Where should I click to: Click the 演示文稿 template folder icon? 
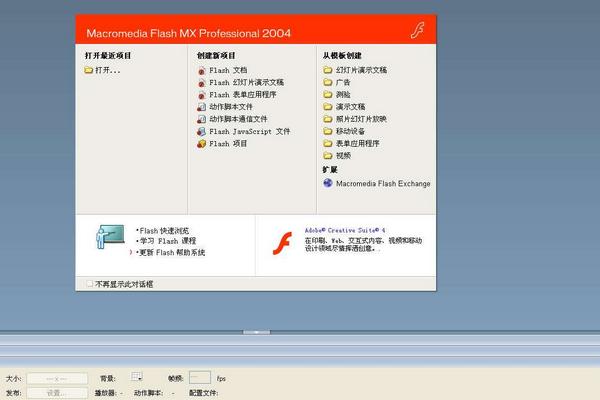coord(328,107)
